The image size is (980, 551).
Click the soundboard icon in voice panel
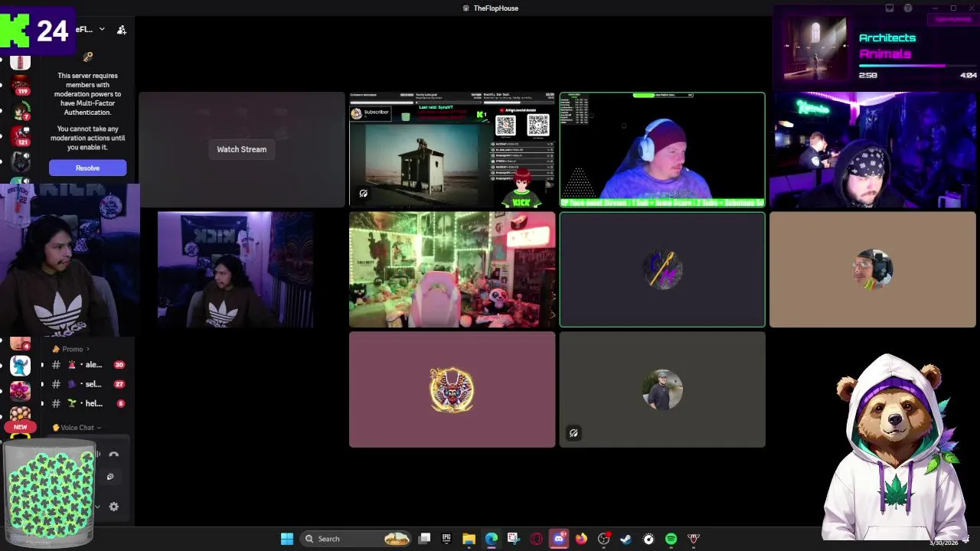tap(110, 477)
